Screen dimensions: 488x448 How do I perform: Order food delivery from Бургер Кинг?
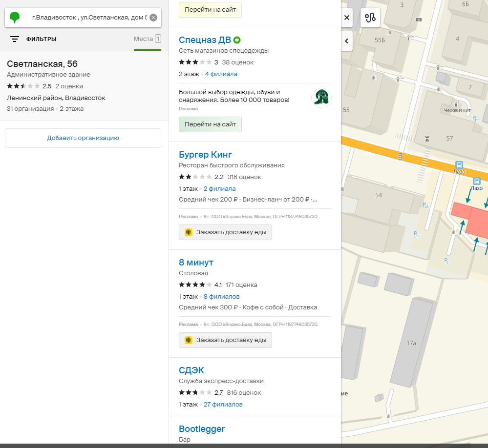click(225, 232)
